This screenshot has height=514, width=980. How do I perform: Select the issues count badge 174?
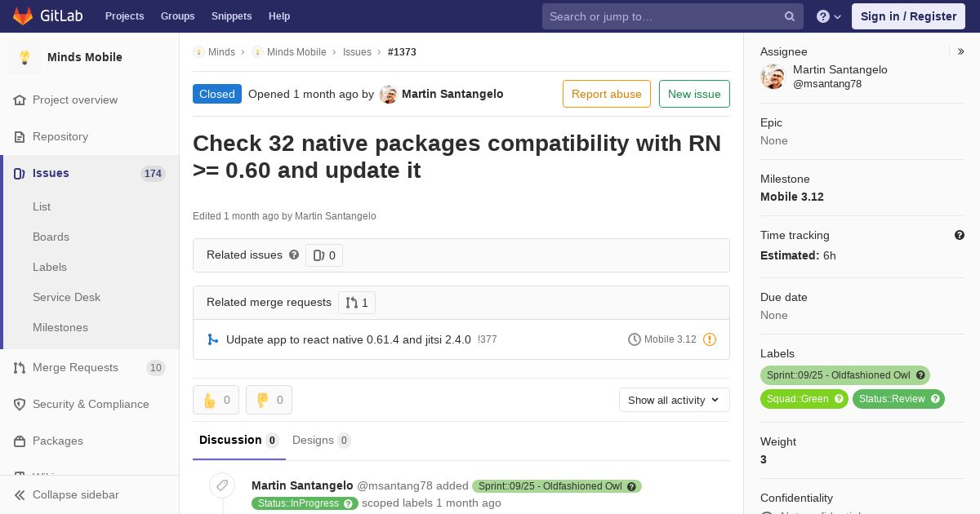pos(153,173)
